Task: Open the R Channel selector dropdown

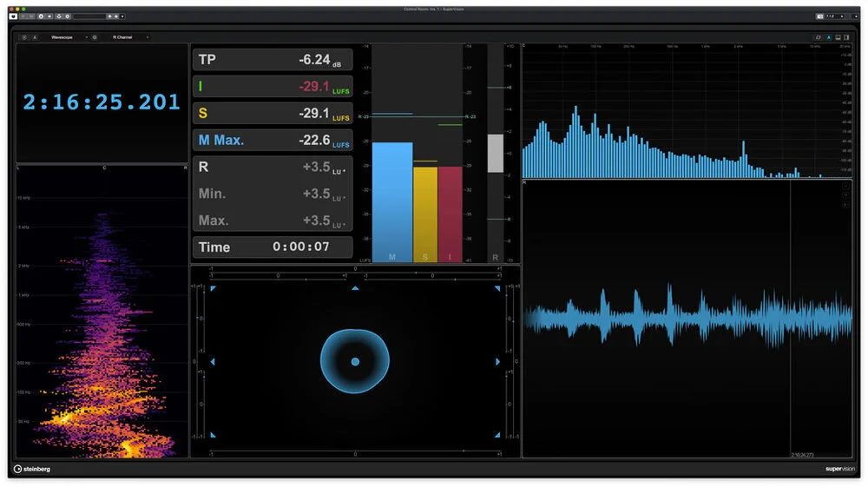Action: (131, 37)
